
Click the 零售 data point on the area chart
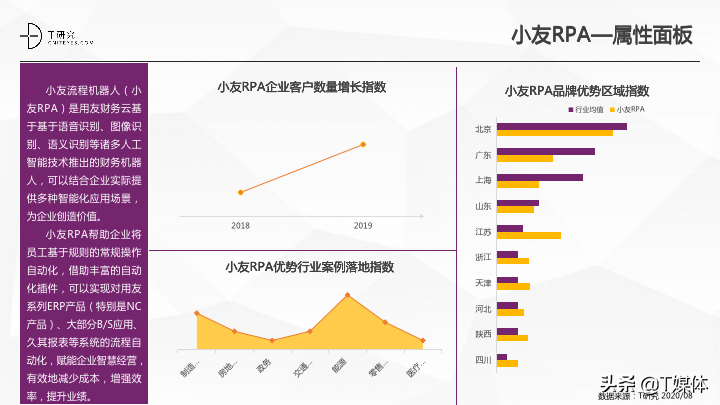pos(385,322)
